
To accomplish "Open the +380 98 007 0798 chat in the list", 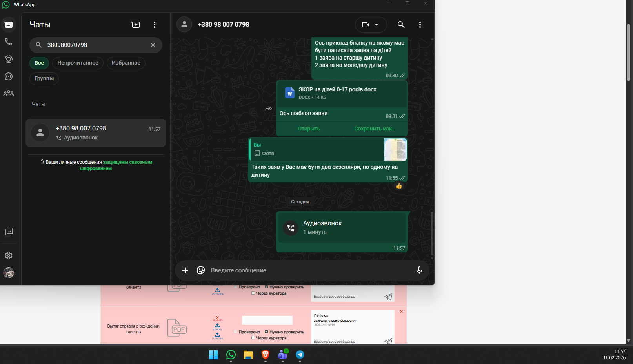I will click(x=96, y=133).
